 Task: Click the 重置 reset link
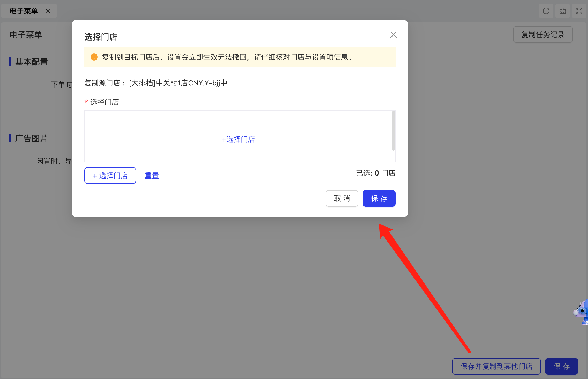(x=152, y=176)
